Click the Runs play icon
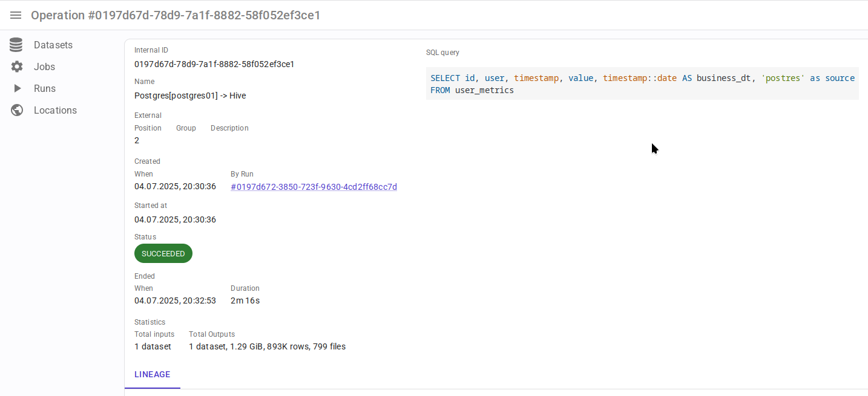Screen dimensions: 868x396 pos(16,88)
